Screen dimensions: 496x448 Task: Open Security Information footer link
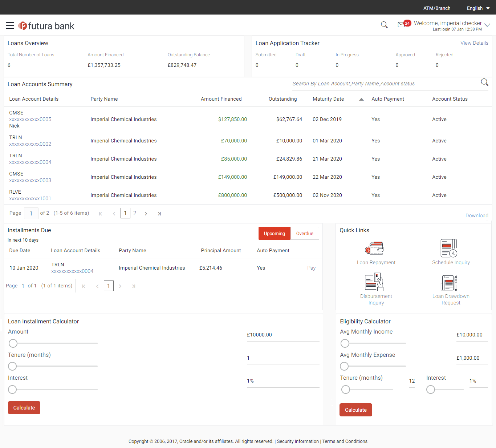[x=298, y=441]
